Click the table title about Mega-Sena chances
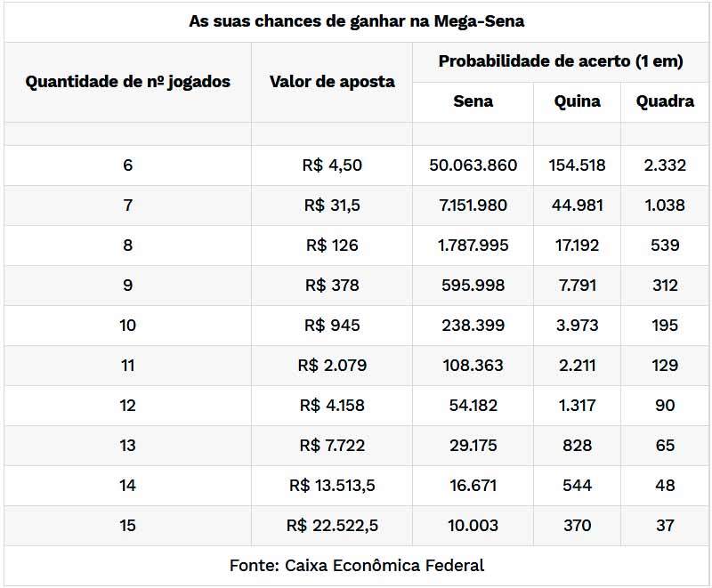The height and width of the screenshot is (588, 712). click(356, 21)
